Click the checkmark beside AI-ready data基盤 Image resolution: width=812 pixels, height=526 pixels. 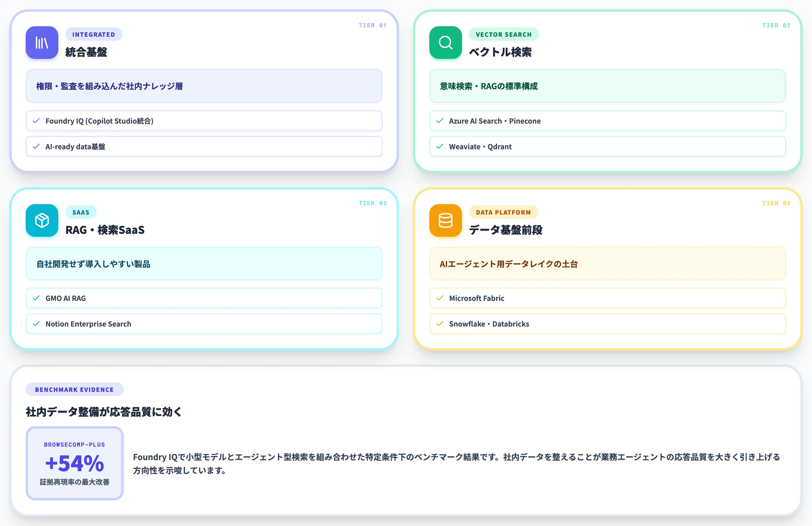click(x=36, y=146)
